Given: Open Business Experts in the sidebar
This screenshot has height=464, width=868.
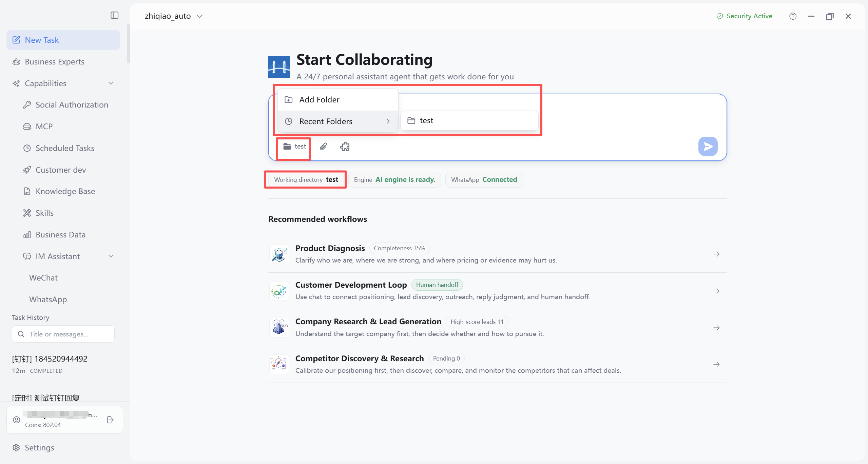Looking at the screenshot, I should 63,62.
